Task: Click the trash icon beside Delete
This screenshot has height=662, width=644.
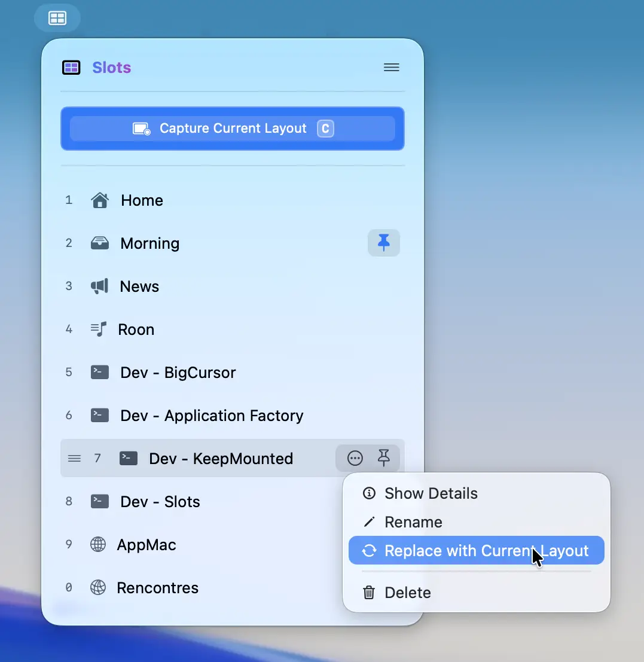Action: click(x=369, y=593)
